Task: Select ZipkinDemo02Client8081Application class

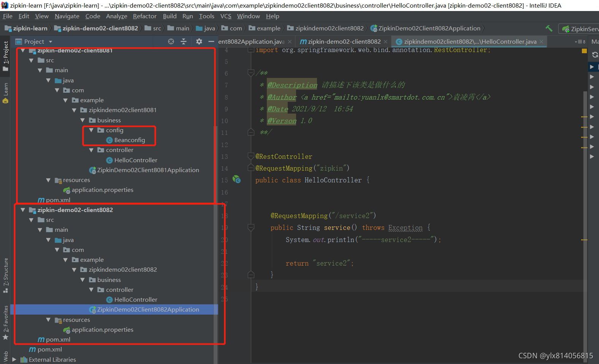Action: click(x=144, y=170)
